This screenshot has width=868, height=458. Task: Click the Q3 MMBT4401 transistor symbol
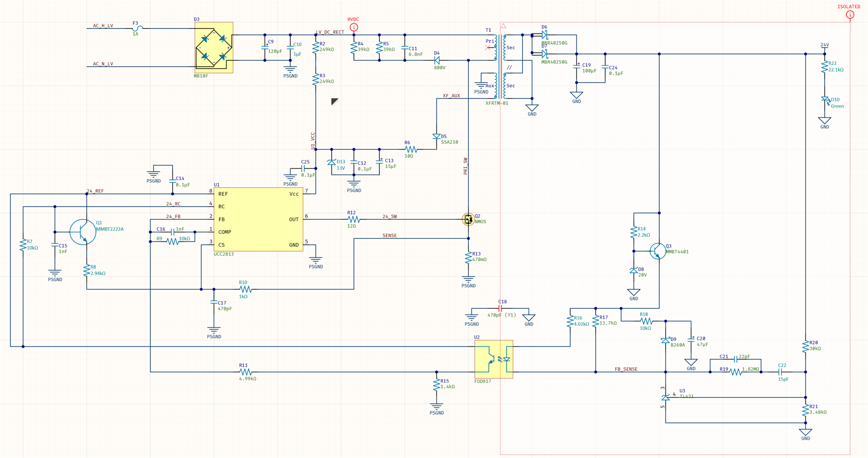(658, 251)
